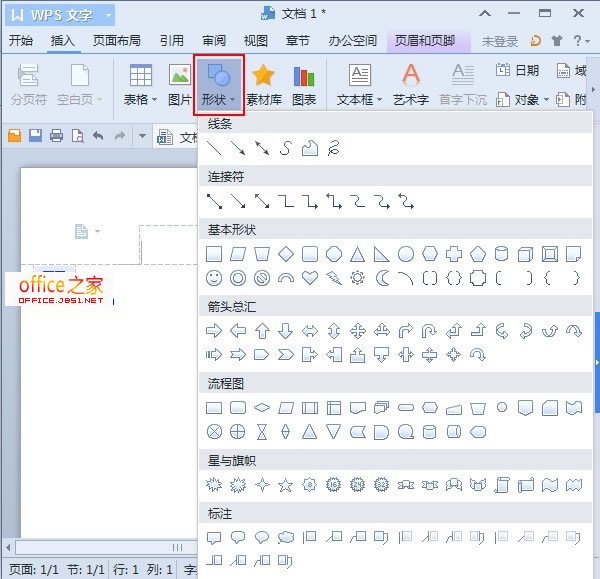The width and height of the screenshot is (600, 579).
Task: Select the flowchart decision diamond
Action: [x=262, y=408]
